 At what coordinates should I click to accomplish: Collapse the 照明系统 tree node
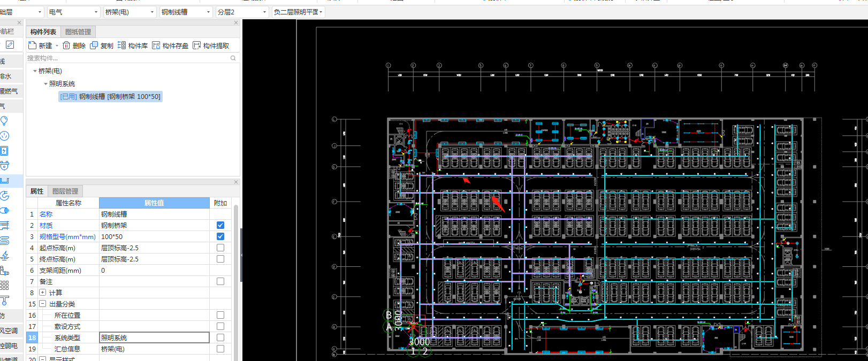[x=45, y=84]
